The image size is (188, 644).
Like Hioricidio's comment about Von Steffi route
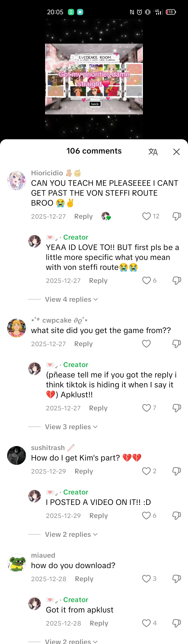click(x=147, y=216)
